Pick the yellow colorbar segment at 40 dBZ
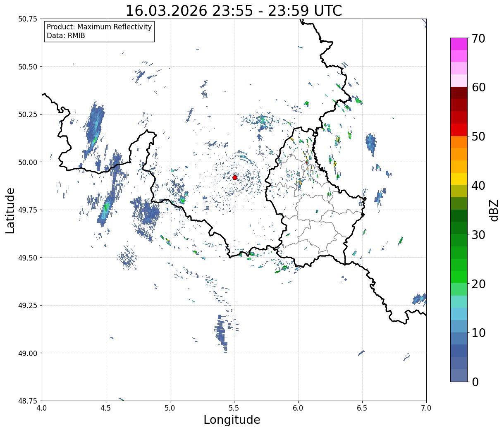Image resolution: width=504 pixels, height=430 pixels. [x=459, y=179]
